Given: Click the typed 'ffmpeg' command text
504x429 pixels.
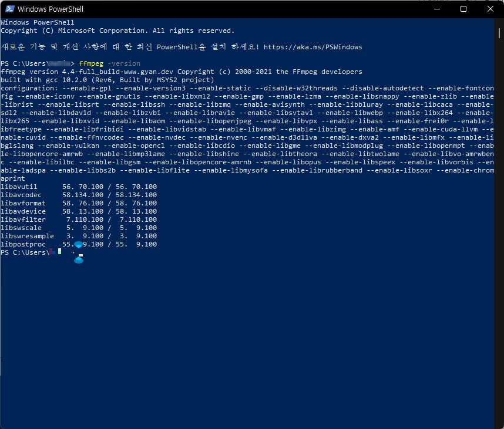Looking at the screenshot, I should [91, 63].
